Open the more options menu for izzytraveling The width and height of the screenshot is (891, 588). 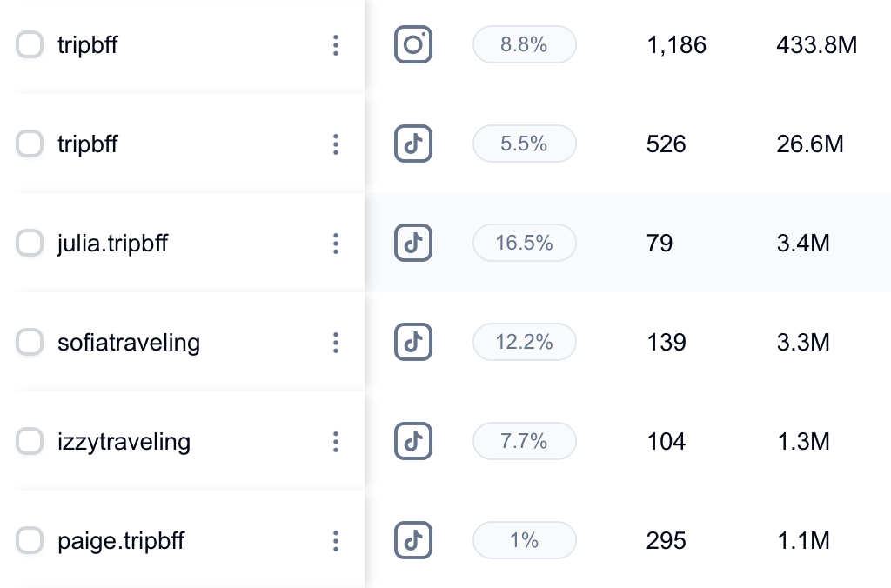(x=336, y=442)
